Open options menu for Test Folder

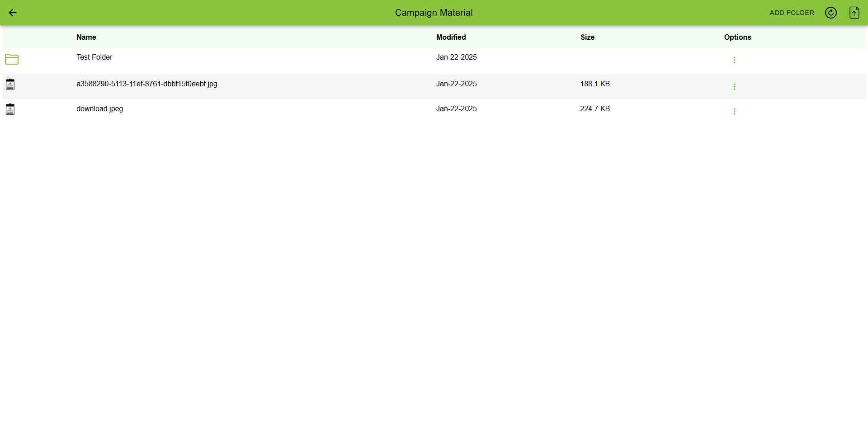click(734, 60)
